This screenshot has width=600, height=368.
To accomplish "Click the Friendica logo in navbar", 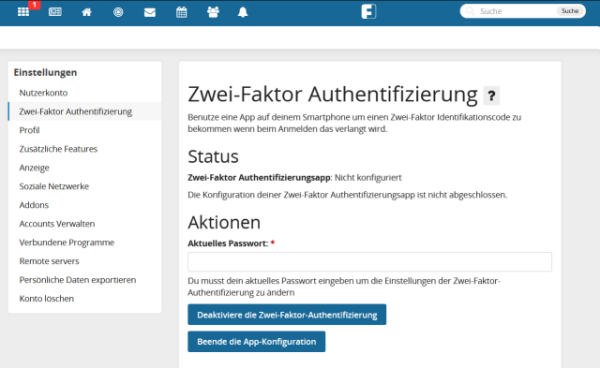I will pos(368,11).
